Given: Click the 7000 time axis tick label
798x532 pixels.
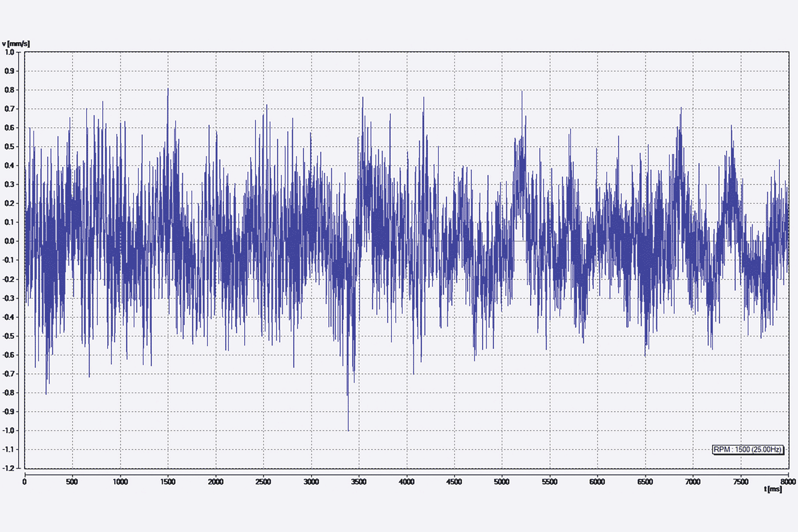Looking at the screenshot, I should (693, 482).
